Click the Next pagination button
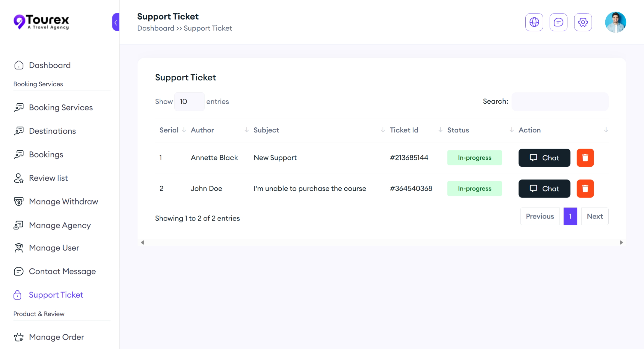Image resolution: width=644 pixels, height=349 pixels. tap(595, 216)
